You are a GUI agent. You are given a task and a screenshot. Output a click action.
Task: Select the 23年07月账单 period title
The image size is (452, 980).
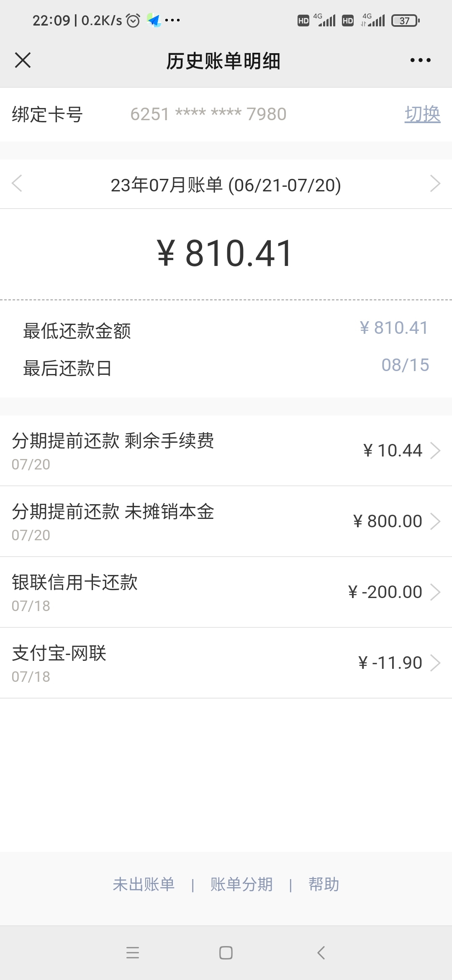(x=226, y=185)
